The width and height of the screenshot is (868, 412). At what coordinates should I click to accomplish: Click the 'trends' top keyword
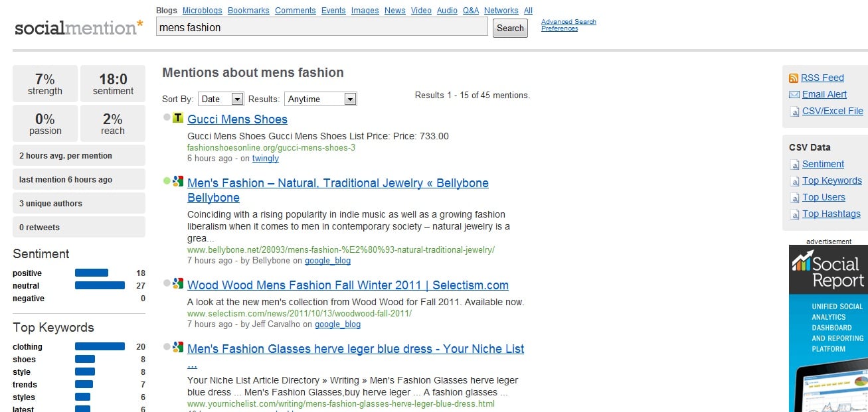pos(25,385)
